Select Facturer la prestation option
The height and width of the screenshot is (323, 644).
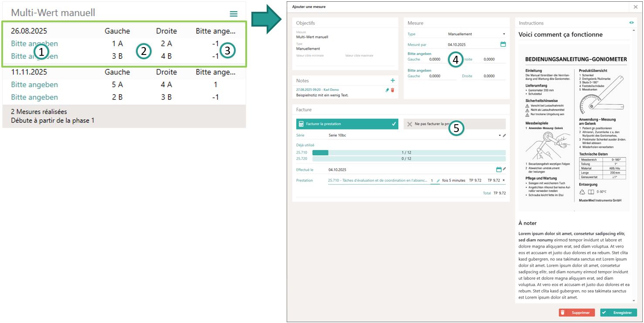tap(347, 124)
